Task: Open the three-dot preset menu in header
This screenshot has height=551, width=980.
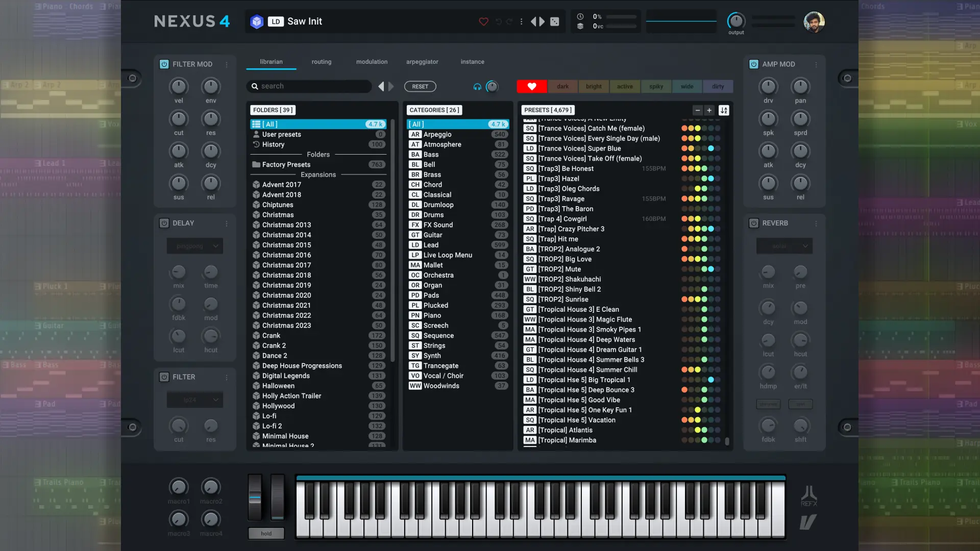Action: [x=521, y=21]
